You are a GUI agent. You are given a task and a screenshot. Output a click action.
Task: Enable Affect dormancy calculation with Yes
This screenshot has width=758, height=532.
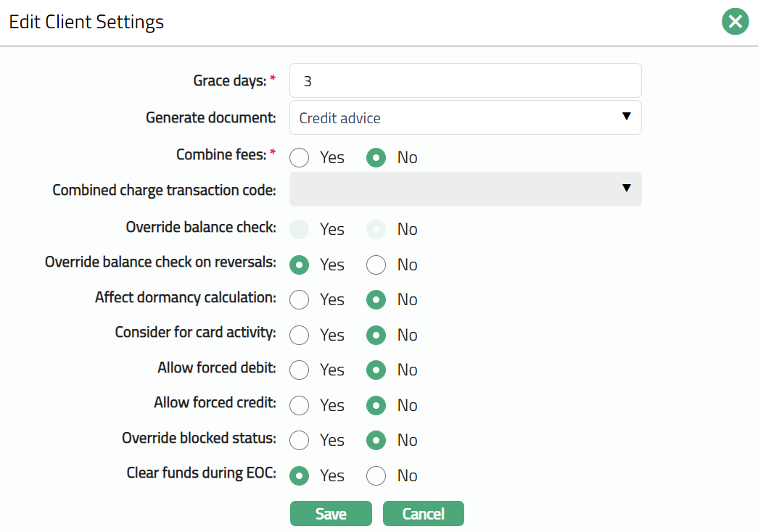point(300,299)
